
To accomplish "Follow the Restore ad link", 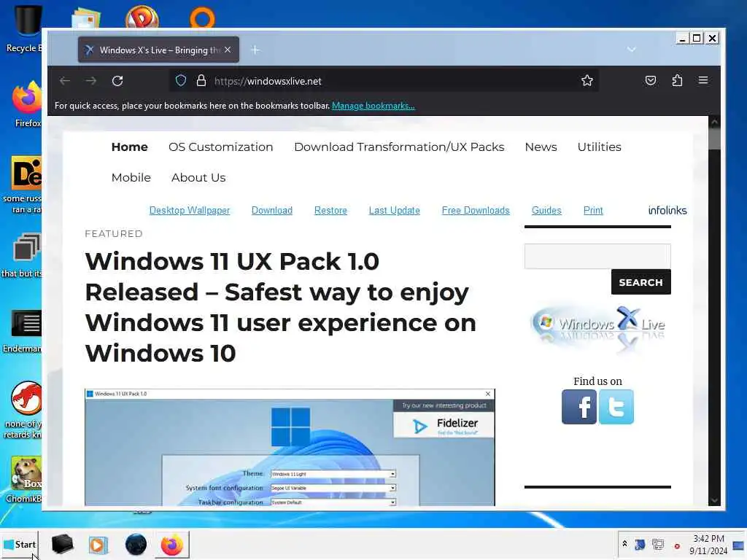I will [x=330, y=211].
